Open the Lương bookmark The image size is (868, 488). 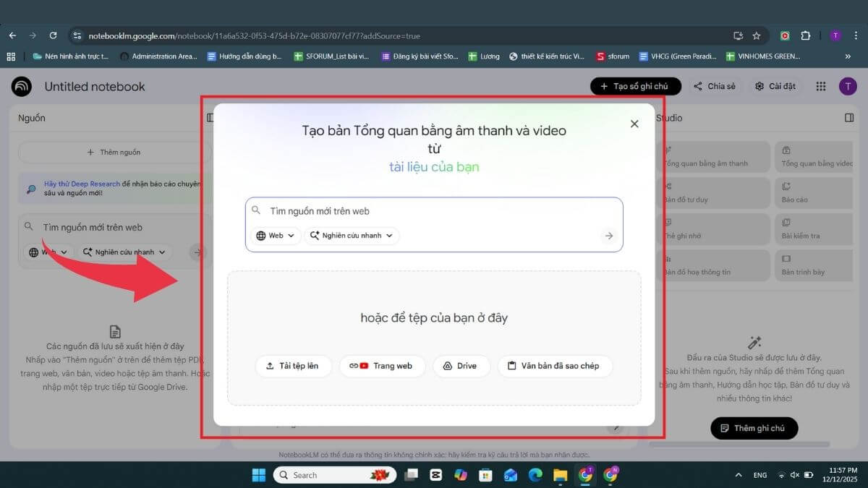(x=483, y=56)
